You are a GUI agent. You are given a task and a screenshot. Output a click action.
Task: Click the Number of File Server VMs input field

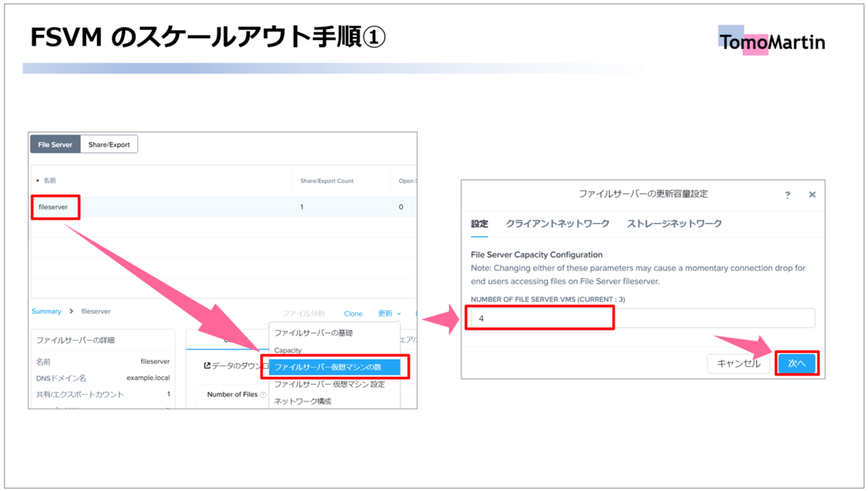coord(642,318)
